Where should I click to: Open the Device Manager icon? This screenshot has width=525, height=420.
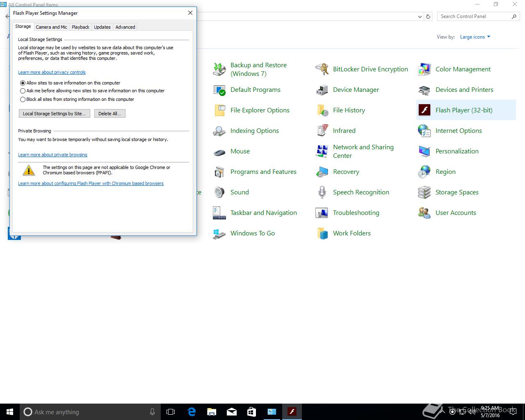coord(322,90)
